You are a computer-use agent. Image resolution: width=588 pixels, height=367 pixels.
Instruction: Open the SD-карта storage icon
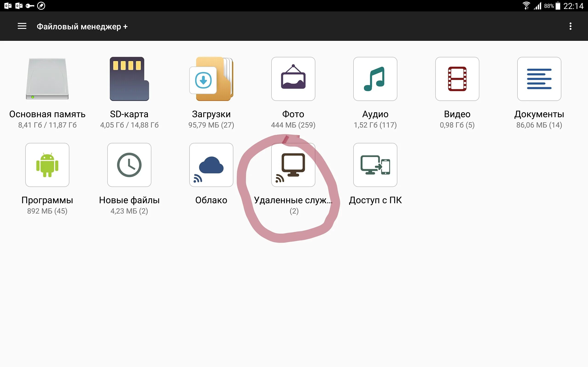pos(129,79)
